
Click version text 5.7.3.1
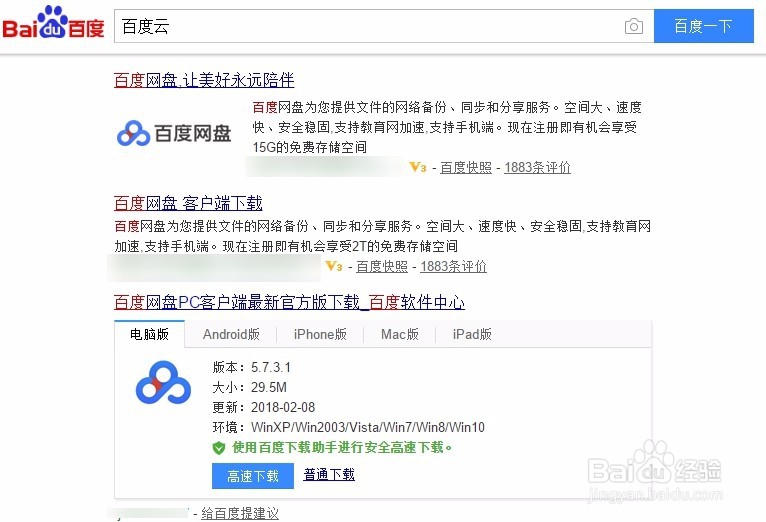tap(271, 367)
